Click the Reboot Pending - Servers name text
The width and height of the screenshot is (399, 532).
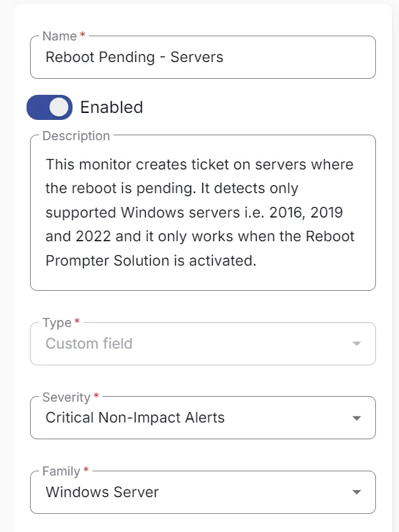click(x=135, y=57)
